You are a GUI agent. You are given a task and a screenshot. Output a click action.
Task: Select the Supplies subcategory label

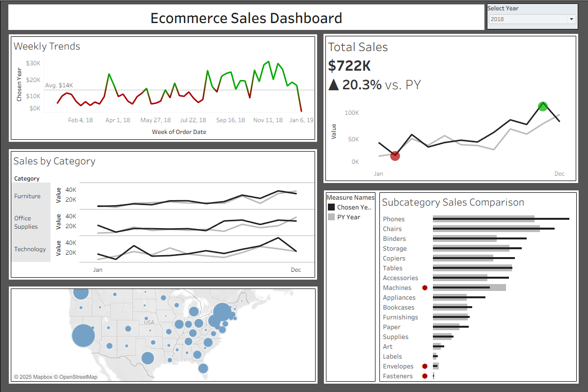click(395, 337)
